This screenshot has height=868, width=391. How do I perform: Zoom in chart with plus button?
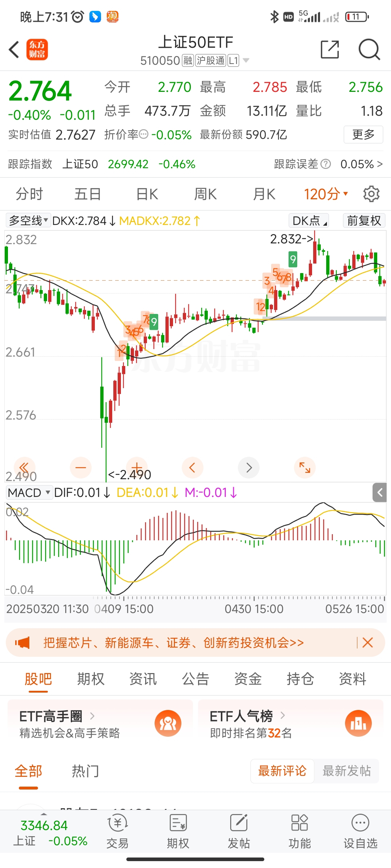(x=137, y=468)
